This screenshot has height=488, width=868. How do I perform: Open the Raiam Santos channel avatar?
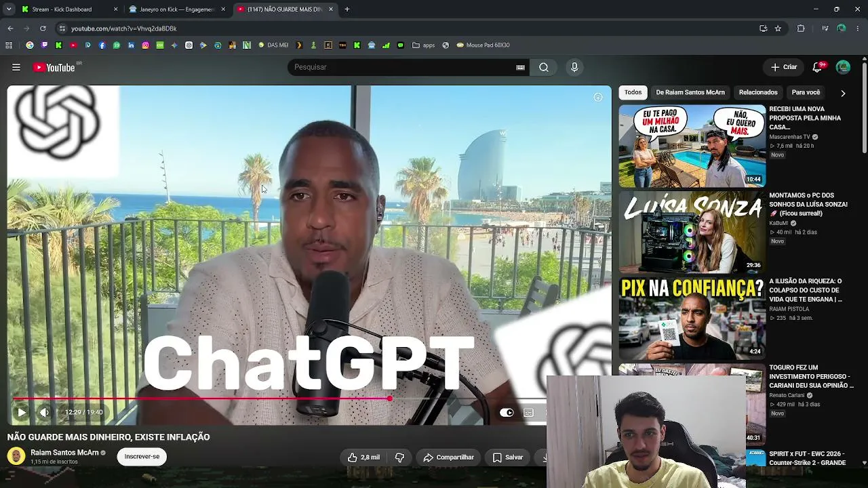coord(16,456)
